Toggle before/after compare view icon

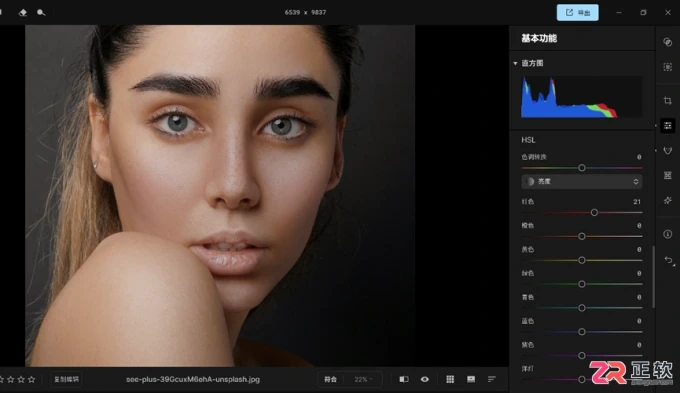pyautogui.click(x=404, y=379)
